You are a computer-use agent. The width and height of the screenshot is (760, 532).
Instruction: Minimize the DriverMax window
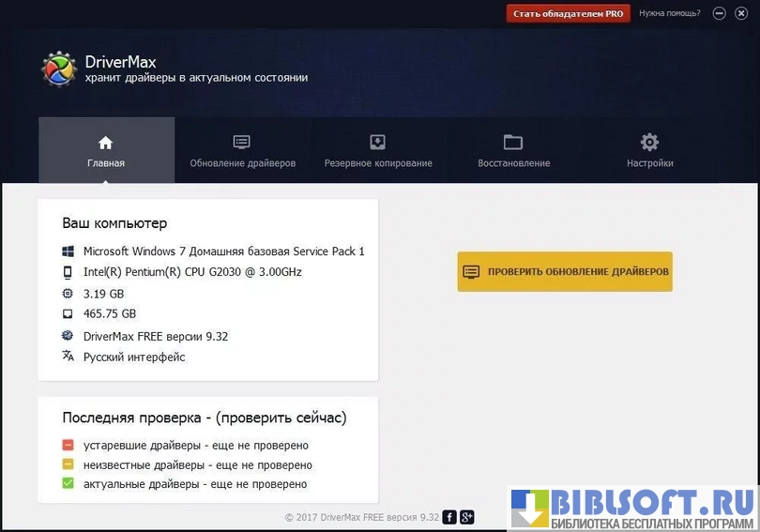(720, 13)
